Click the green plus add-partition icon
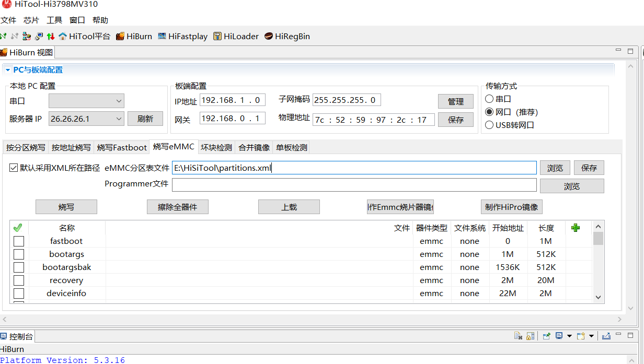Image resolution: width=644 pixels, height=364 pixels. pyautogui.click(x=576, y=228)
